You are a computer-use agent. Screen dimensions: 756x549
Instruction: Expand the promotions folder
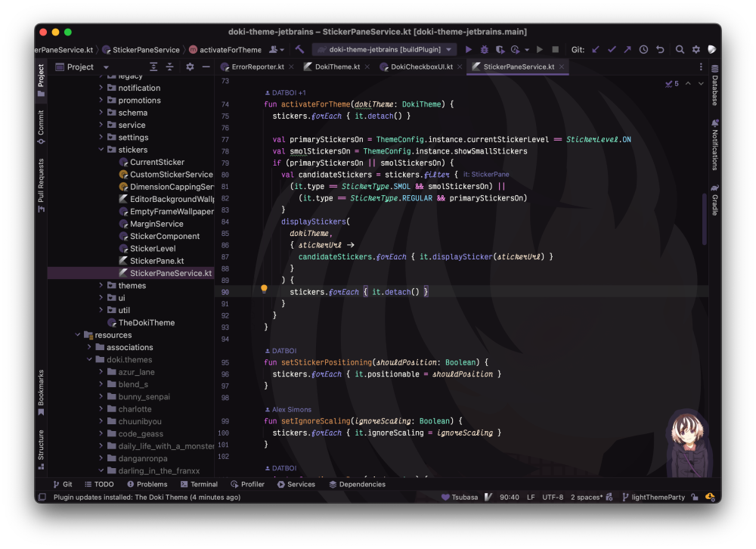coord(101,100)
